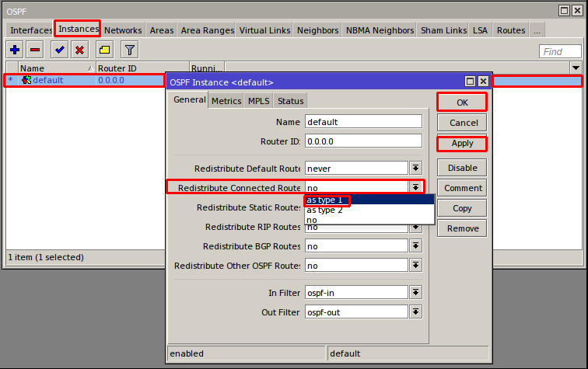Open the LSA tab
Viewport: 588px width, 369px height.
tap(480, 30)
